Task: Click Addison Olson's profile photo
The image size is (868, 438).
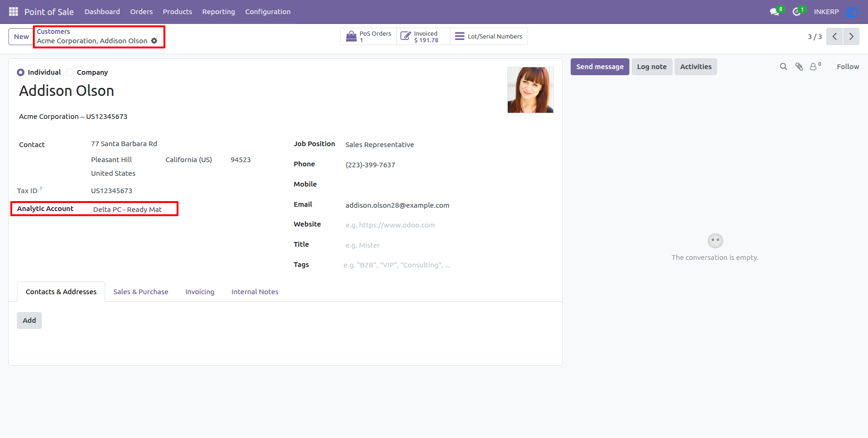Action: [x=530, y=90]
